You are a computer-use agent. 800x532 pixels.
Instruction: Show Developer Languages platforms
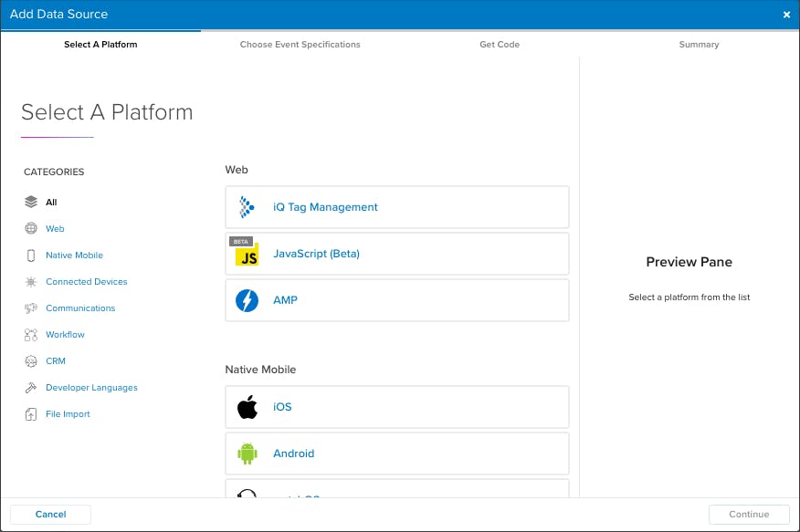[92, 388]
